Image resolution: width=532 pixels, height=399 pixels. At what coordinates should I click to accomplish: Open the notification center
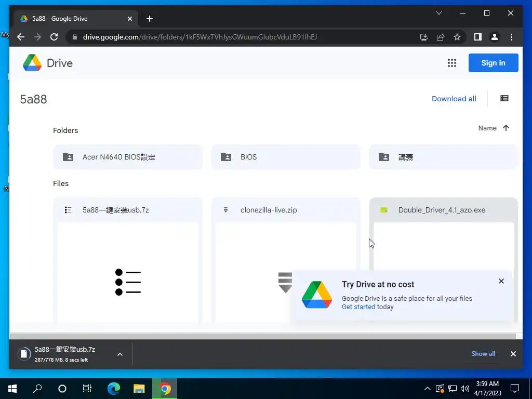pos(515,389)
